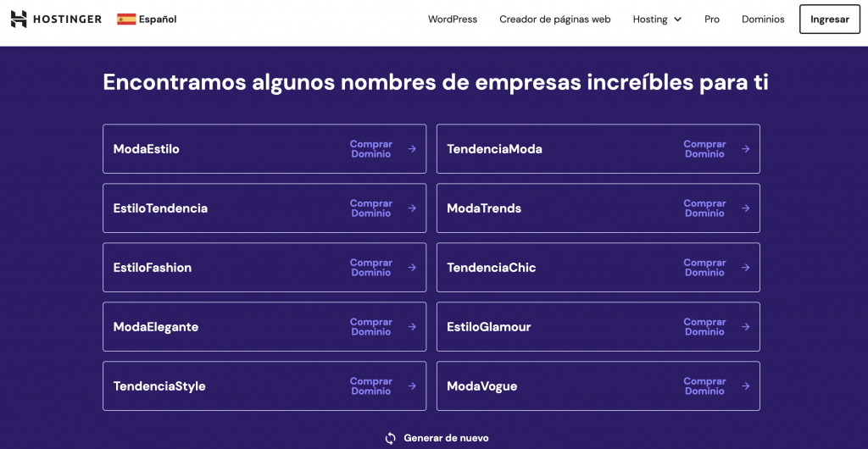The image size is (868, 449).
Task: Click Comprar Dominio for EstiloTendencia
Action: [x=370, y=208]
